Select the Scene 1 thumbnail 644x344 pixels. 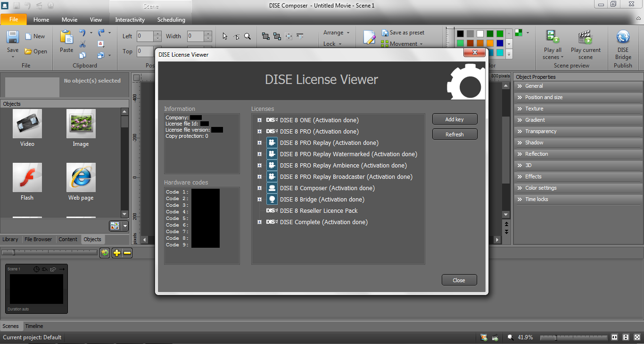click(35, 289)
